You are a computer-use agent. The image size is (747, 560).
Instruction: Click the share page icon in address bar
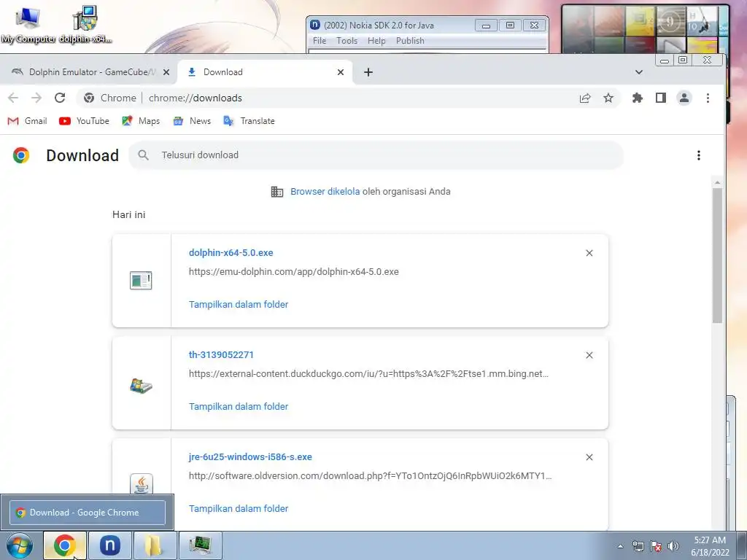coord(585,98)
